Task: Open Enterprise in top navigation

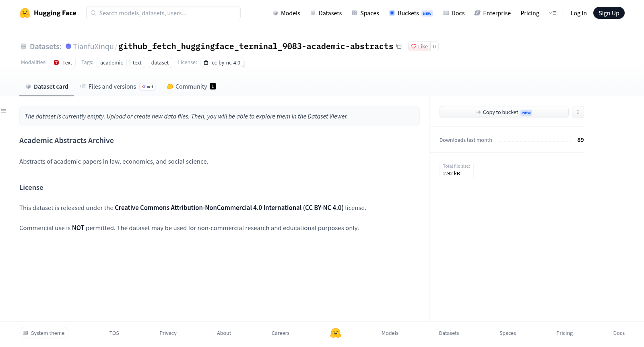Action: tap(493, 13)
